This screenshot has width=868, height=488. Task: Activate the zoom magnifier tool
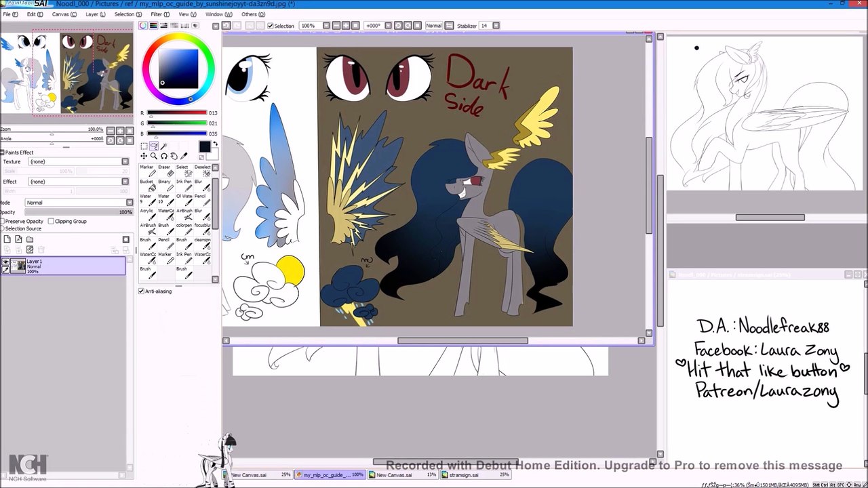[154, 156]
